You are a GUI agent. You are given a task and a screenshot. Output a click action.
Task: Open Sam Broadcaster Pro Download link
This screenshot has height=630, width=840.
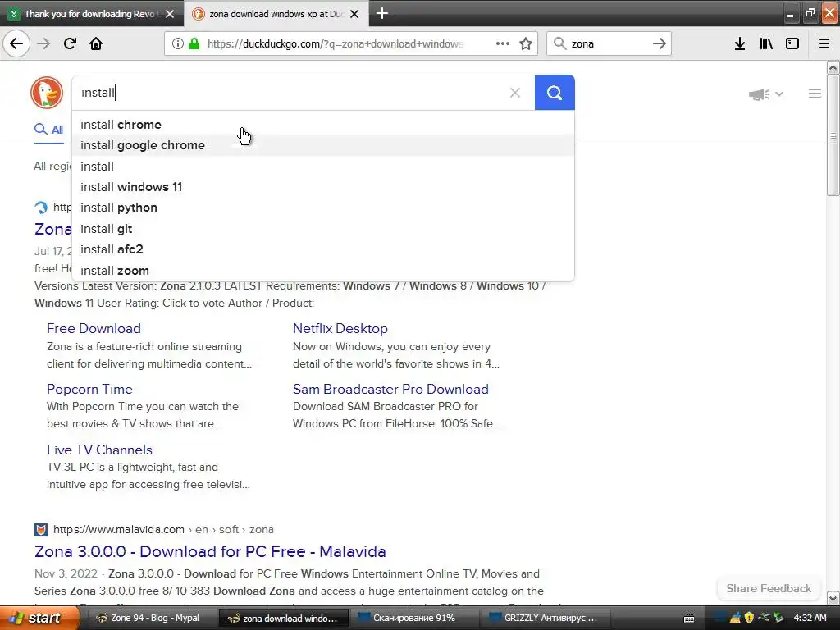390,389
